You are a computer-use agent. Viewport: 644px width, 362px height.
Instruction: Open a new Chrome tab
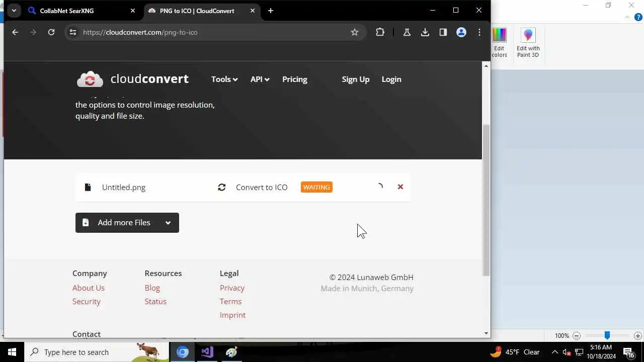coord(271,11)
